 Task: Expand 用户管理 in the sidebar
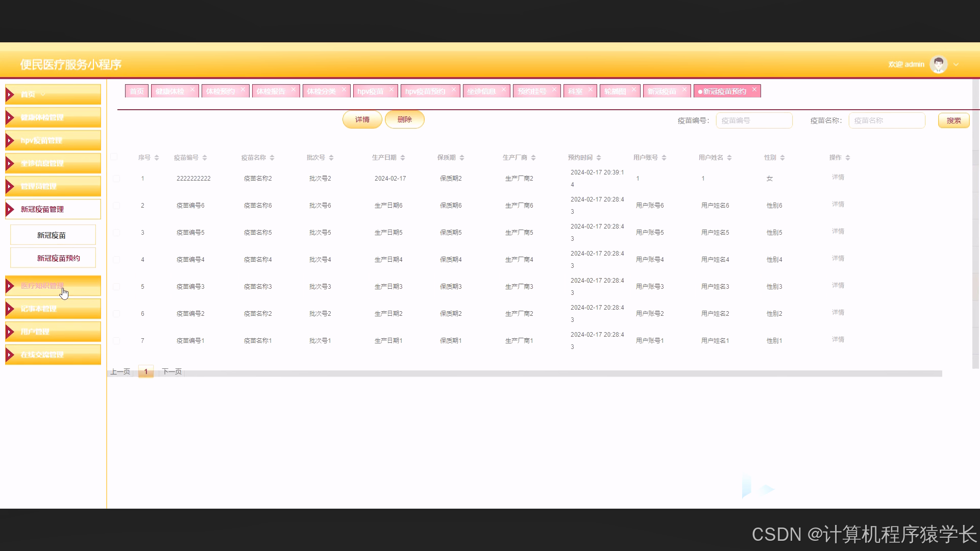point(53,332)
